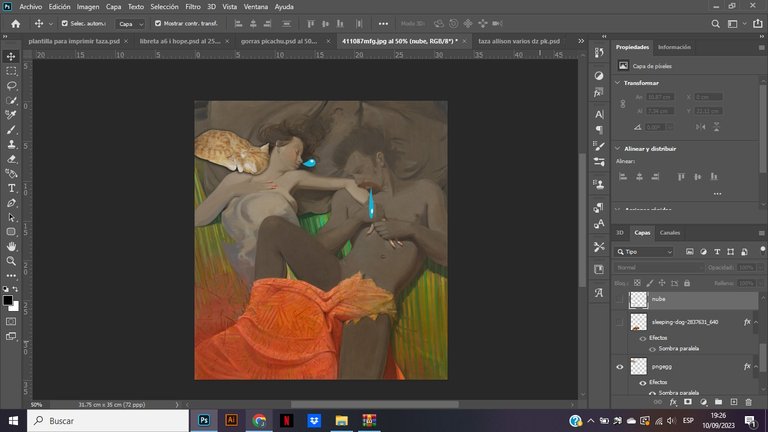Select the Pen tool
Viewport: 768px width, 432px height.
pos(11,203)
